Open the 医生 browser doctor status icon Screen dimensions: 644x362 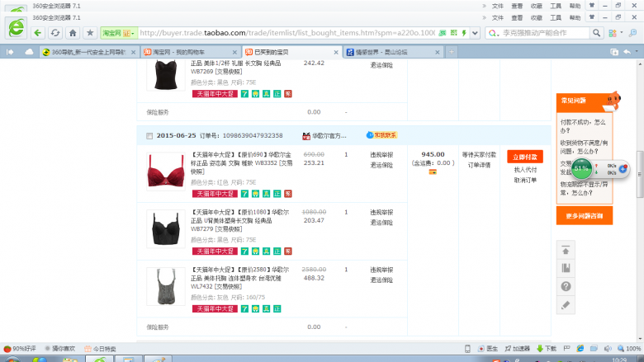(487, 349)
